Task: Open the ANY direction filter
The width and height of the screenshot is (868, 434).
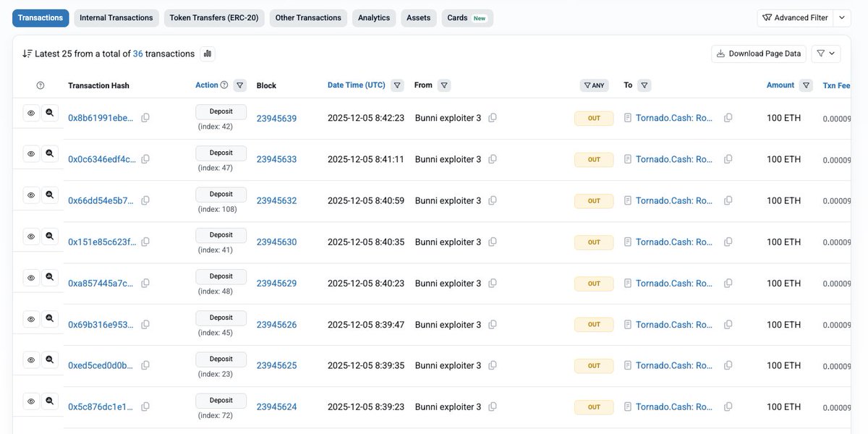Action: [x=594, y=85]
